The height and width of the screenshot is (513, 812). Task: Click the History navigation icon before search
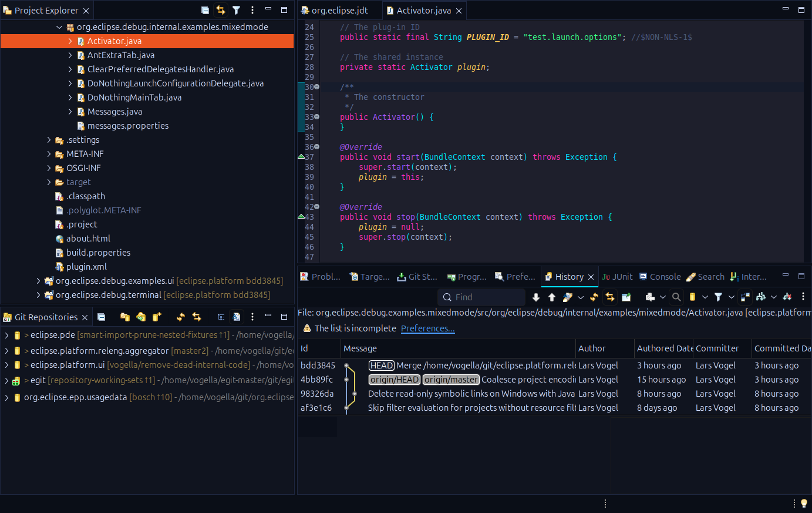[650, 297]
